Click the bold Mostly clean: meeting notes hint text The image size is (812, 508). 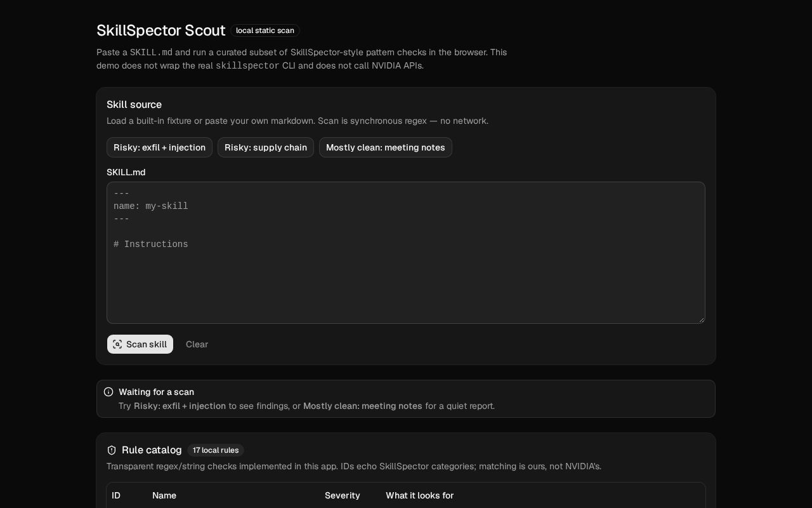point(363,406)
